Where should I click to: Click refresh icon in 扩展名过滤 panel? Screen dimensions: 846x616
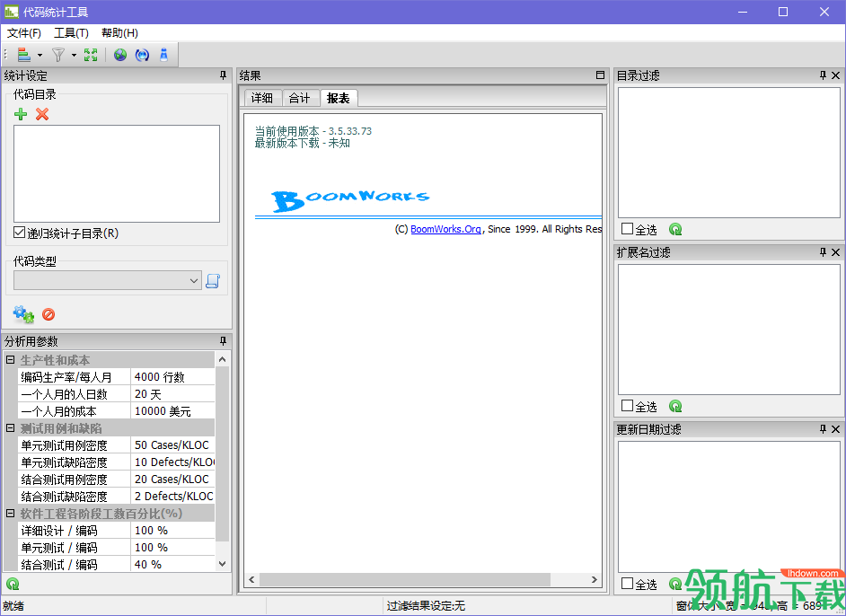pyautogui.click(x=675, y=406)
